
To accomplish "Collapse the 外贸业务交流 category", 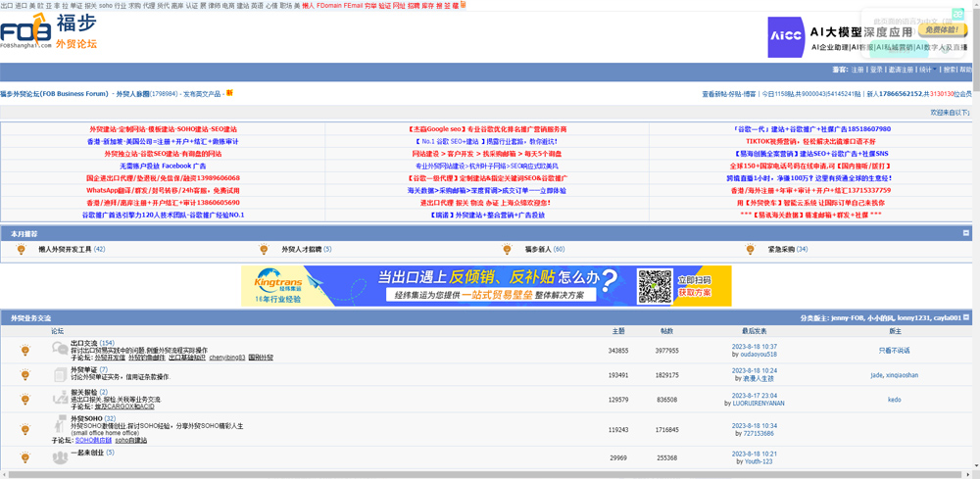I will pos(968,317).
